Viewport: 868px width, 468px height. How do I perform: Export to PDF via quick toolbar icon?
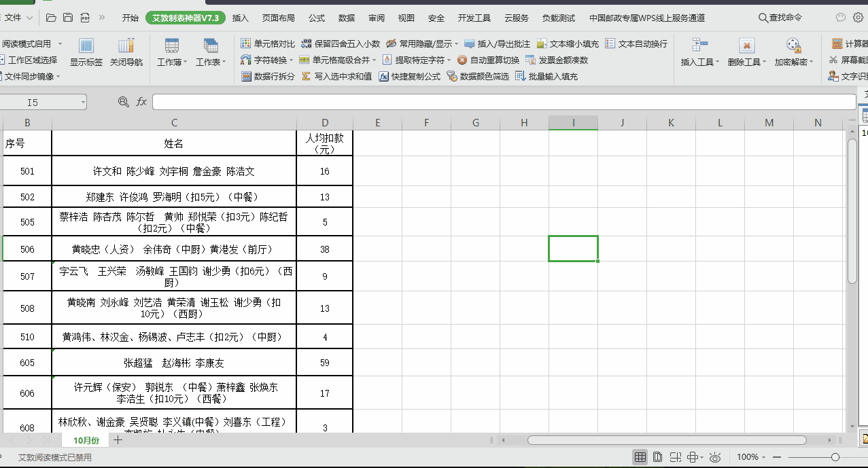point(85,18)
